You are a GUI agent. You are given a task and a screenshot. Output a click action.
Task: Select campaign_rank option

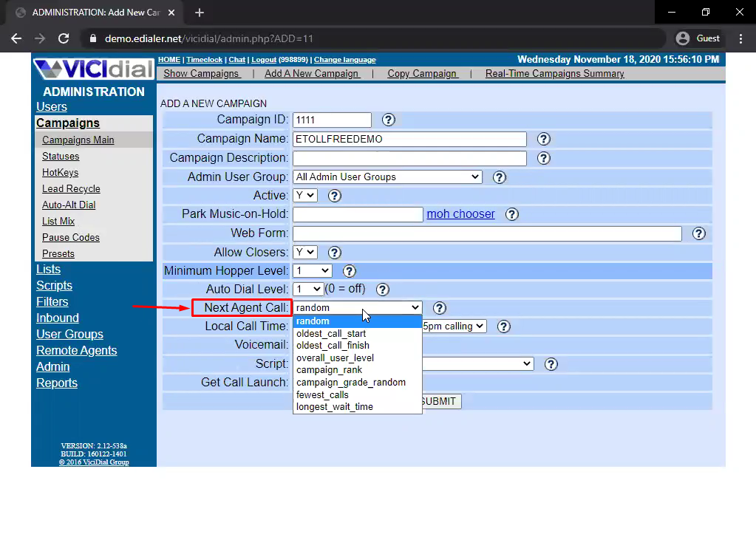point(357,370)
